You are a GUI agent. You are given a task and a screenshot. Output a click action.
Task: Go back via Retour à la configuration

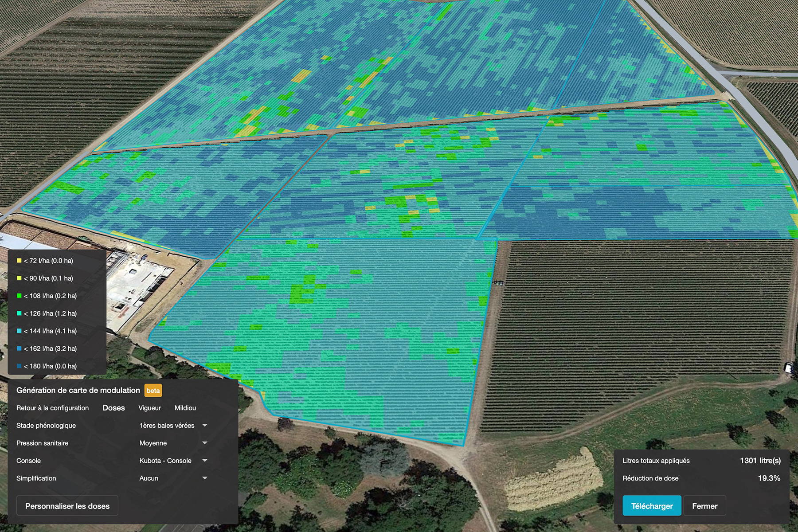pyautogui.click(x=52, y=408)
